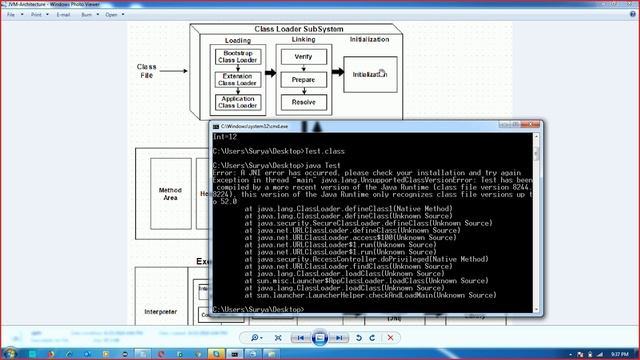Click 'java.lang.ClassLoader.defineClass1(Native Method)' line
This screenshot has height=360, width=640.
[x=349, y=209]
